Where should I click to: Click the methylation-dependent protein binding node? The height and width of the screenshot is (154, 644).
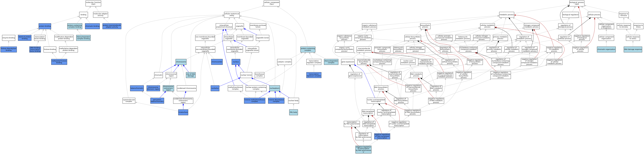pyautogui.click(x=68, y=49)
